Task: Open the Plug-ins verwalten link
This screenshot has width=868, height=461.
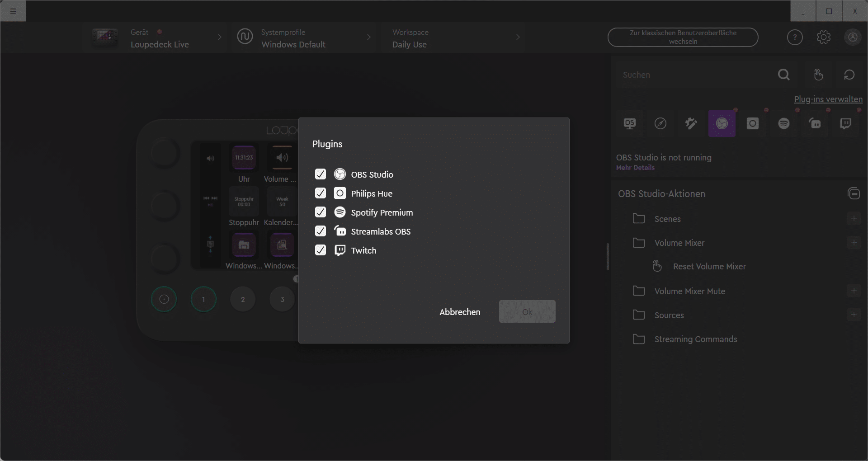Action: point(828,99)
